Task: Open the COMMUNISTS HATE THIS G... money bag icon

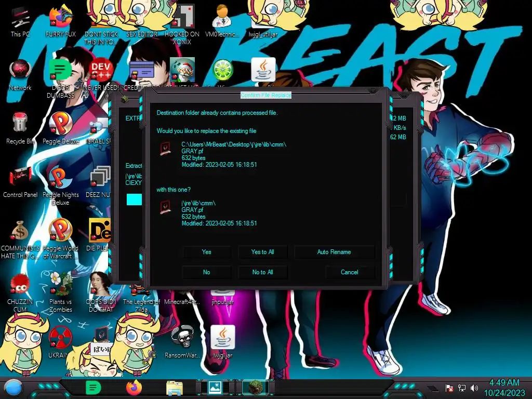Action: (x=20, y=239)
